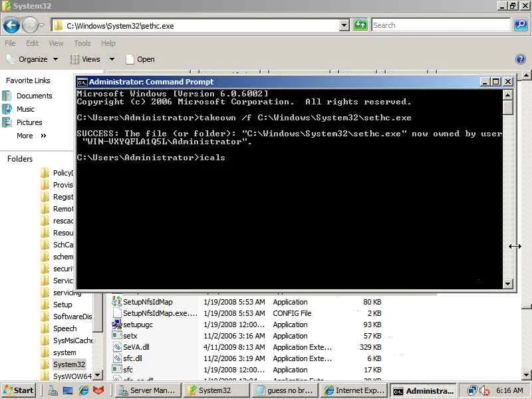Open the File menu

click(10, 43)
